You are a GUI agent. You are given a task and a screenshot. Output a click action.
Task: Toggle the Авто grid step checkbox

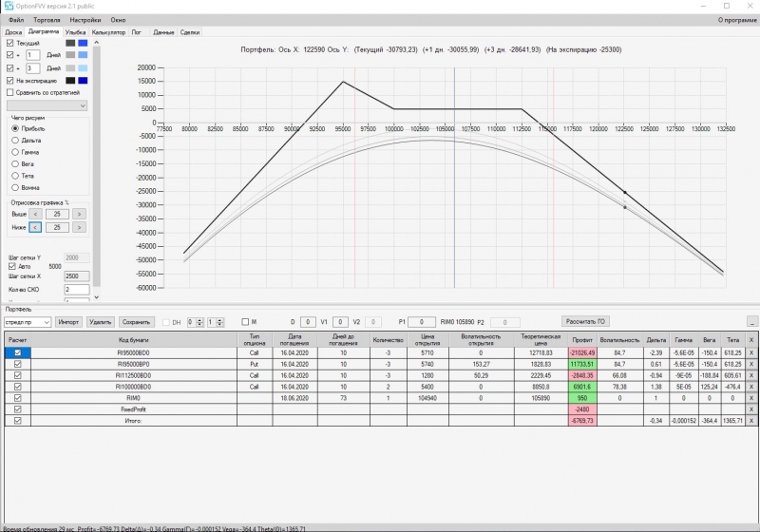(x=12, y=266)
